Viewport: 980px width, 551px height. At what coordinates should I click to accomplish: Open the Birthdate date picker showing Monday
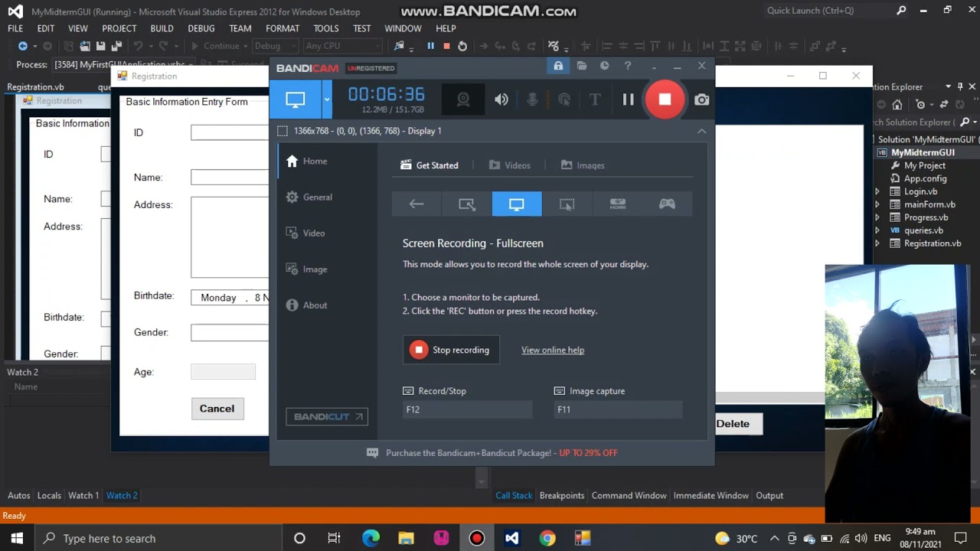tap(230, 298)
